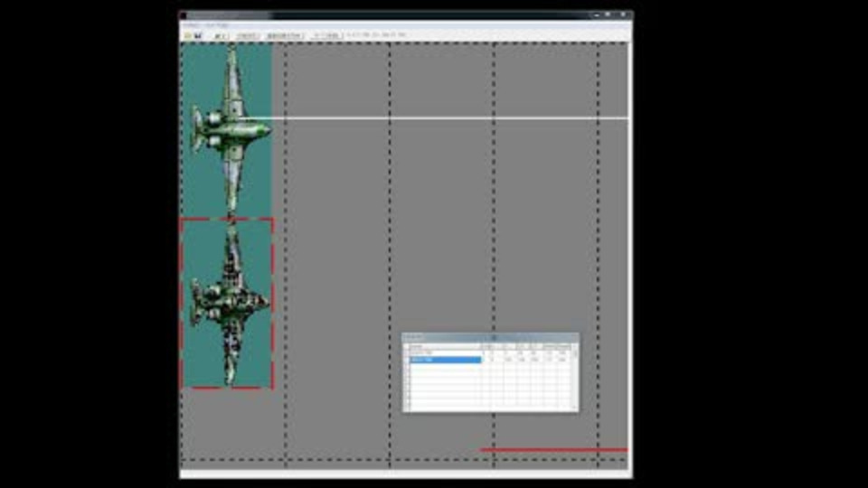Click the fourth text button in the toolbar
This screenshot has height=488, width=868.
point(326,35)
